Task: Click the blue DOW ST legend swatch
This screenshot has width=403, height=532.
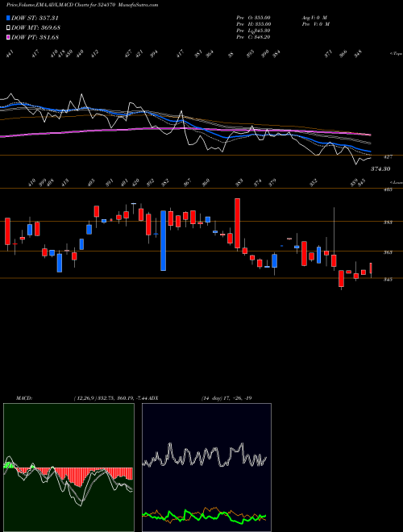Action: pyautogui.click(x=9, y=18)
